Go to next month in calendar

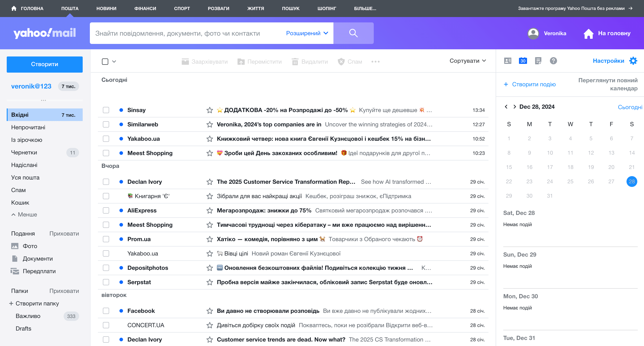(514, 107)
